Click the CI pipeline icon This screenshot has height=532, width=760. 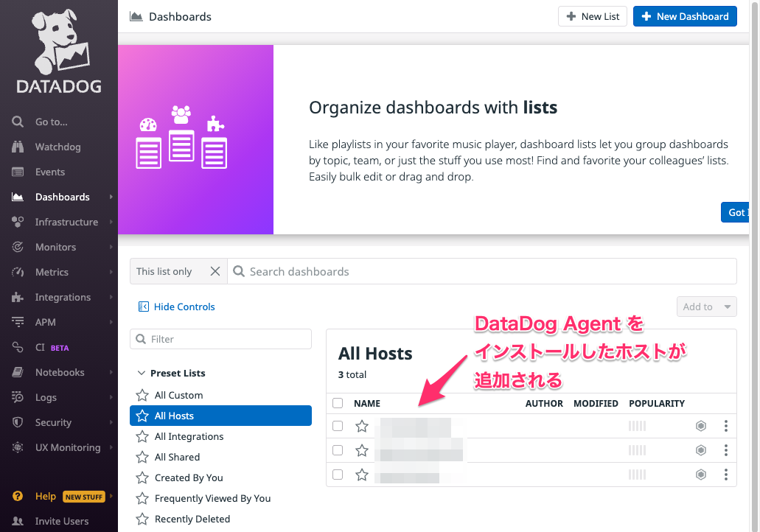click(18, 347)
